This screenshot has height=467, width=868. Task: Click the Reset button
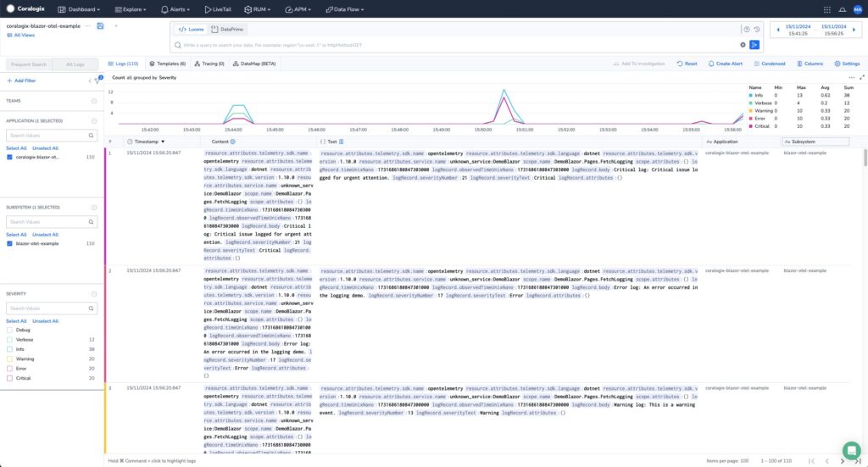pos(687,64)
